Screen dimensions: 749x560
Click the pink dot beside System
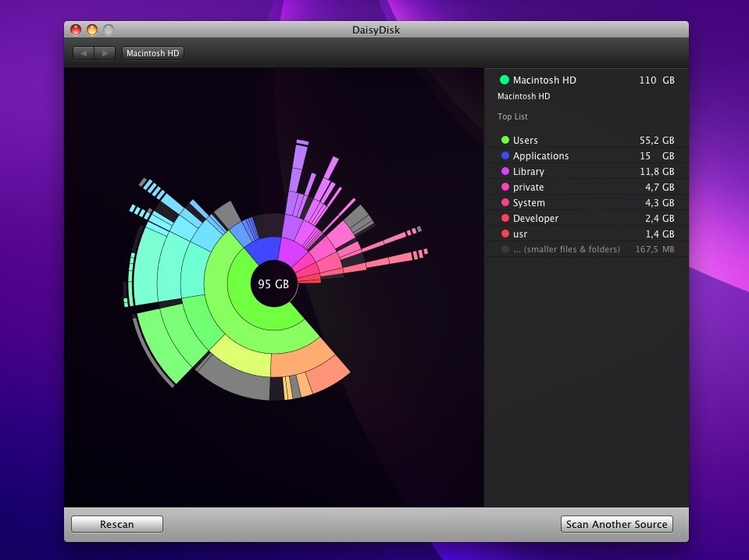tap(505, 202)
